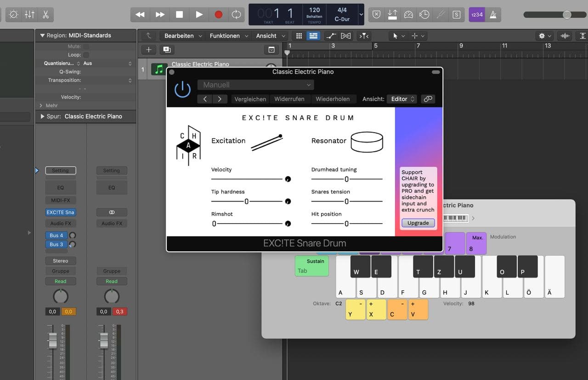Click the list view icon in tracks toolbar

pyautogui.click(x=313, y=35)
